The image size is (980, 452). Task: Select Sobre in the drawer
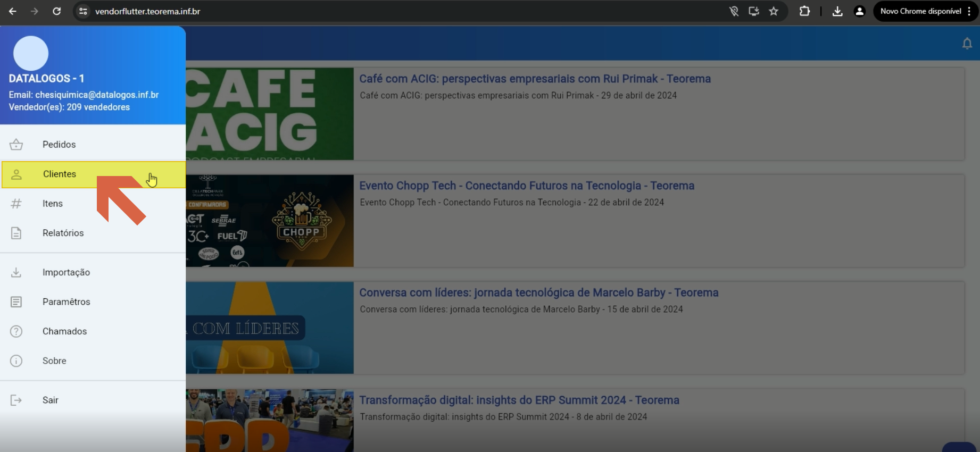(x=93, y=361)
